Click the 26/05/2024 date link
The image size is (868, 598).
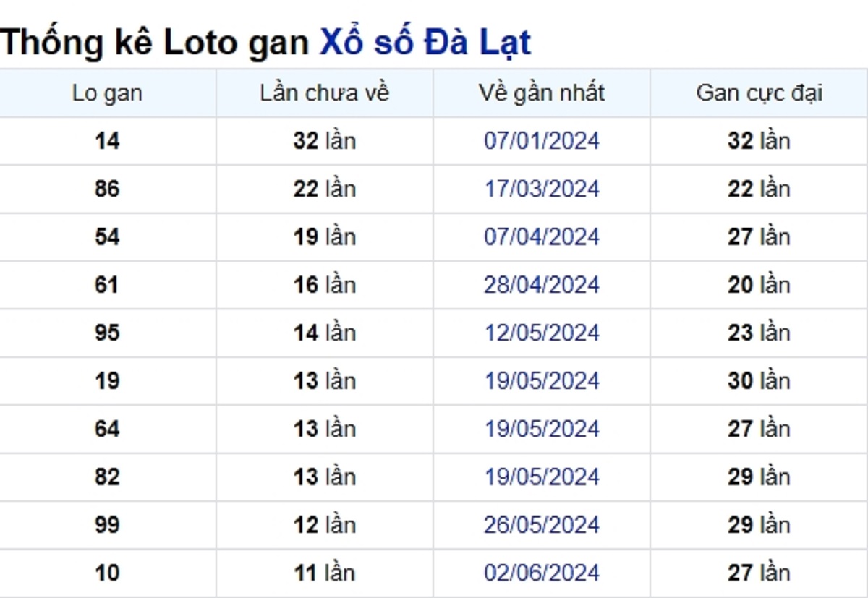coord(542,525)
